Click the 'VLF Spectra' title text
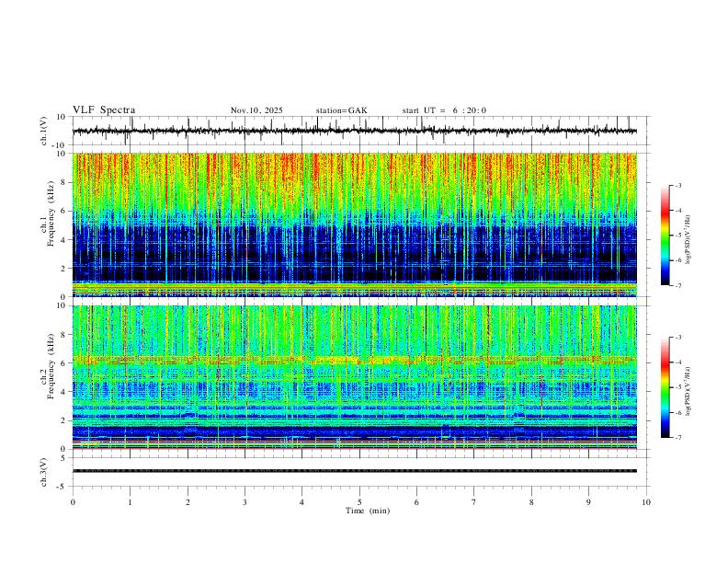 (x=104, y=110)
